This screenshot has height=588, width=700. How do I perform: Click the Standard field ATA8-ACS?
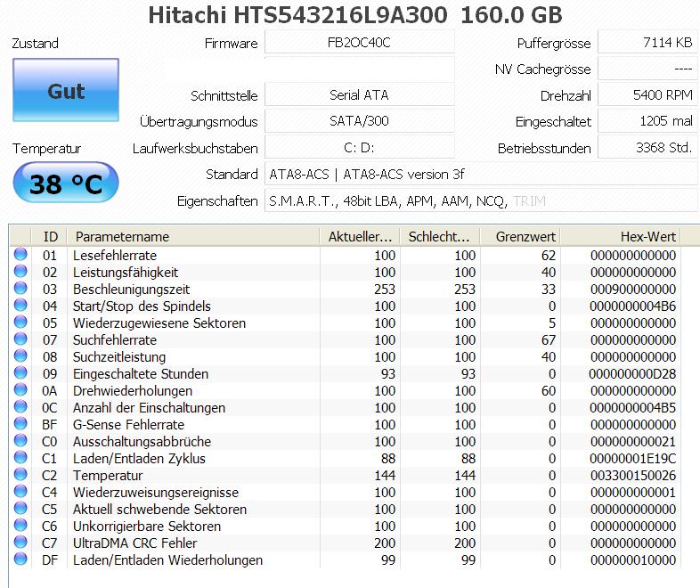point(481,174)
